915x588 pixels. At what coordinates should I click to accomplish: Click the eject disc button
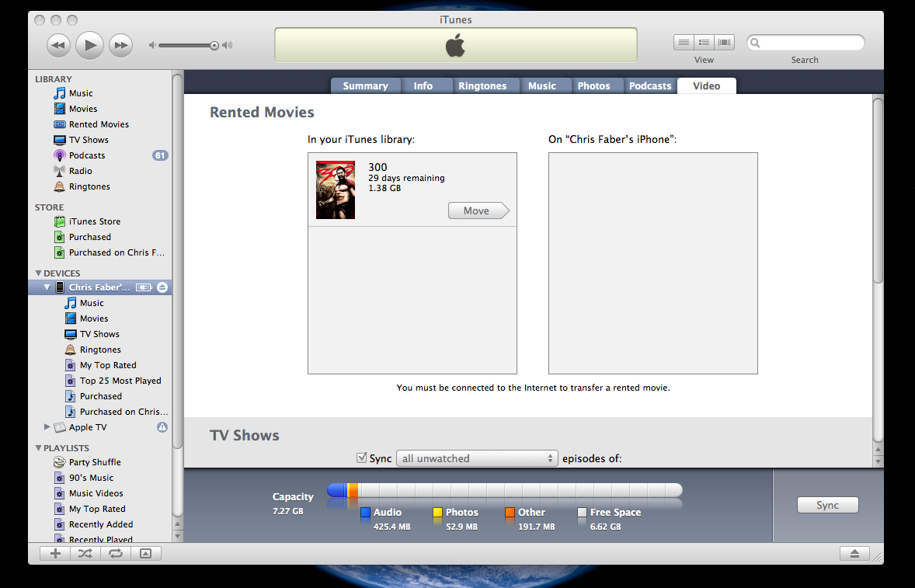point(854,554)
